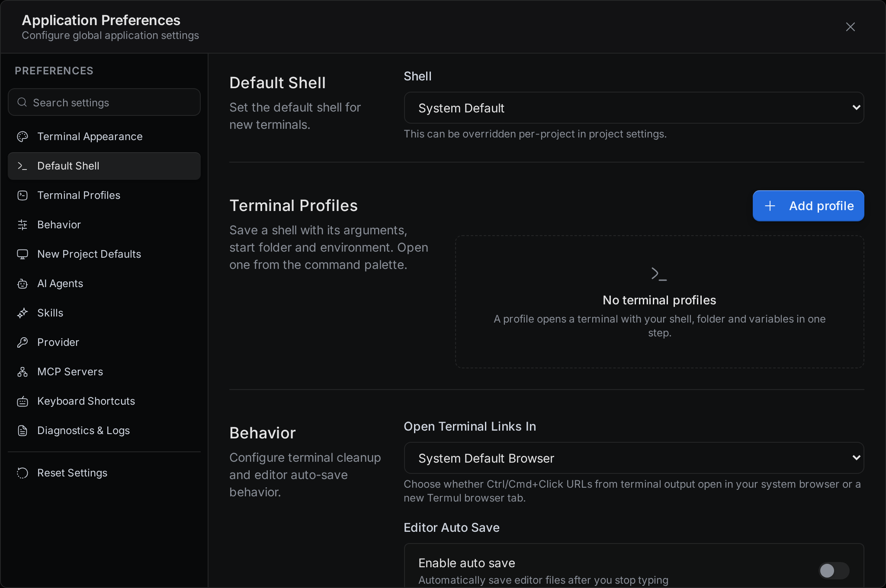Open Terminal Profiles sidebar section

click(x=104, y=195)
